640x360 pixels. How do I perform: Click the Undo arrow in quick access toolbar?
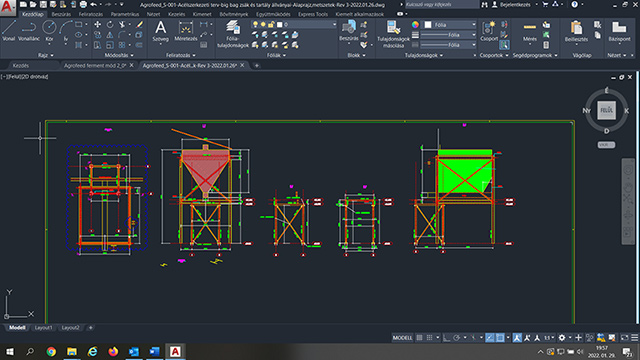tap(93, 4)
